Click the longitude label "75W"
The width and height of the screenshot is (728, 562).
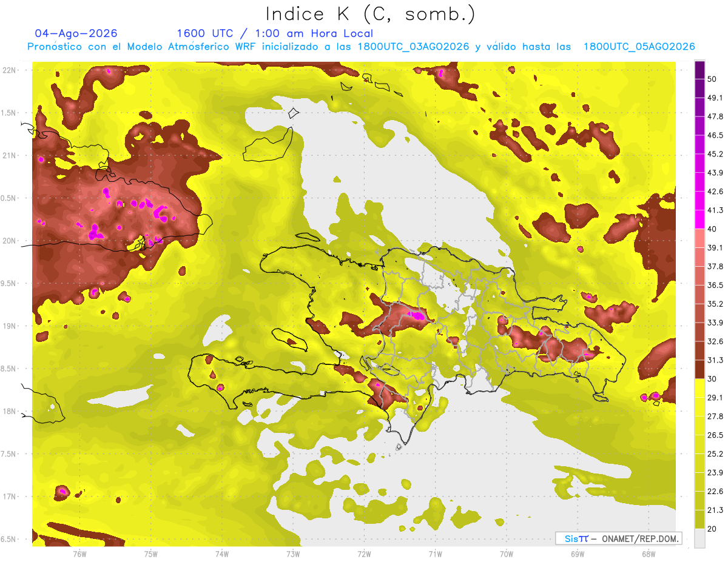(151, 554)
